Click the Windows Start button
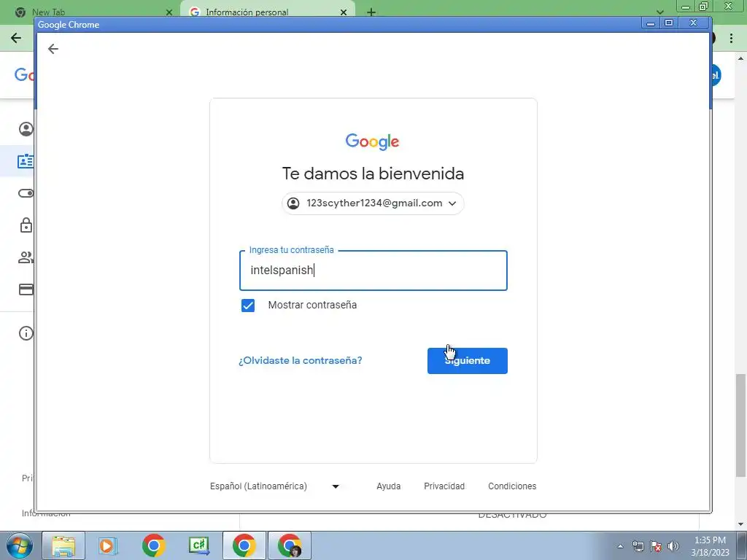The height and width of the screenshot is (560, 747). pos(20,545)
